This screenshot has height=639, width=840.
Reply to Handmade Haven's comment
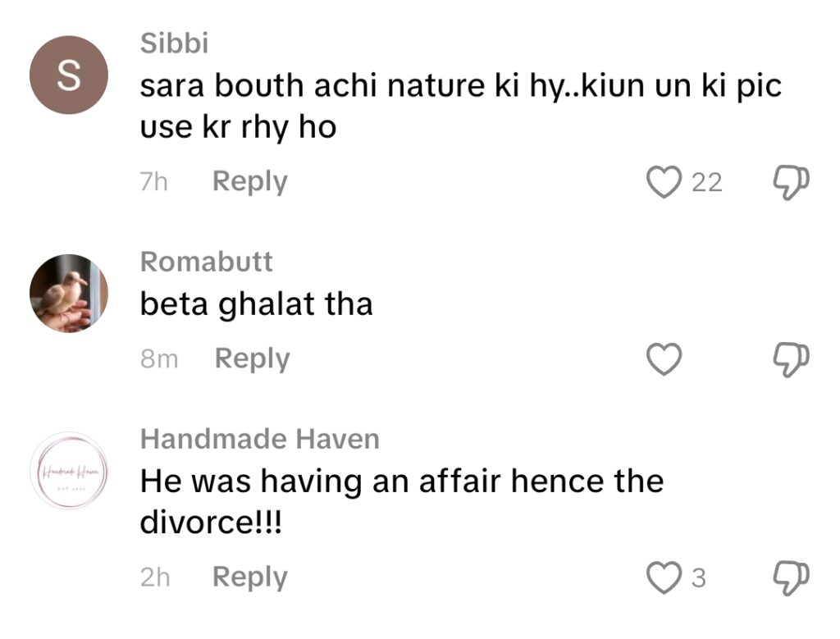pos(250,577)
